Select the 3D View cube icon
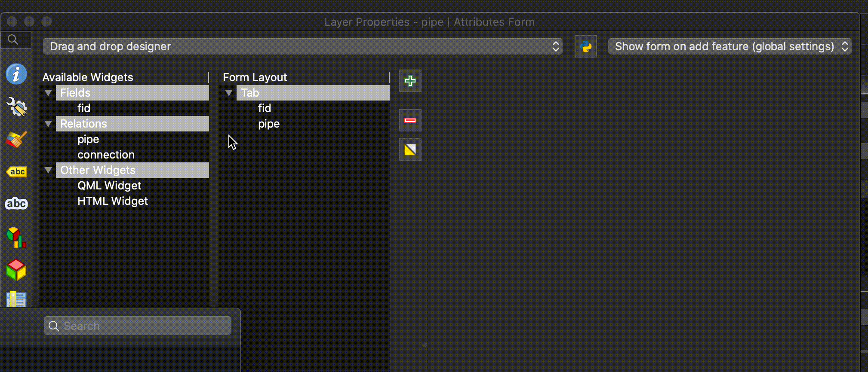Screen dimensions: 868x372 click(x=16, y=270)
